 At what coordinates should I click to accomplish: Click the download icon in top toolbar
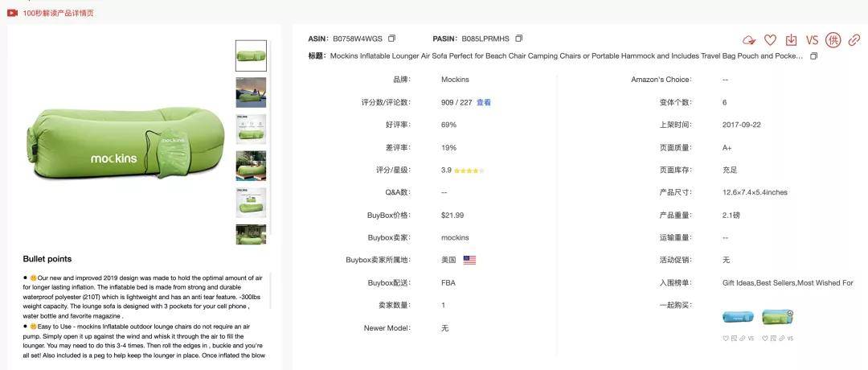point(791,40)
